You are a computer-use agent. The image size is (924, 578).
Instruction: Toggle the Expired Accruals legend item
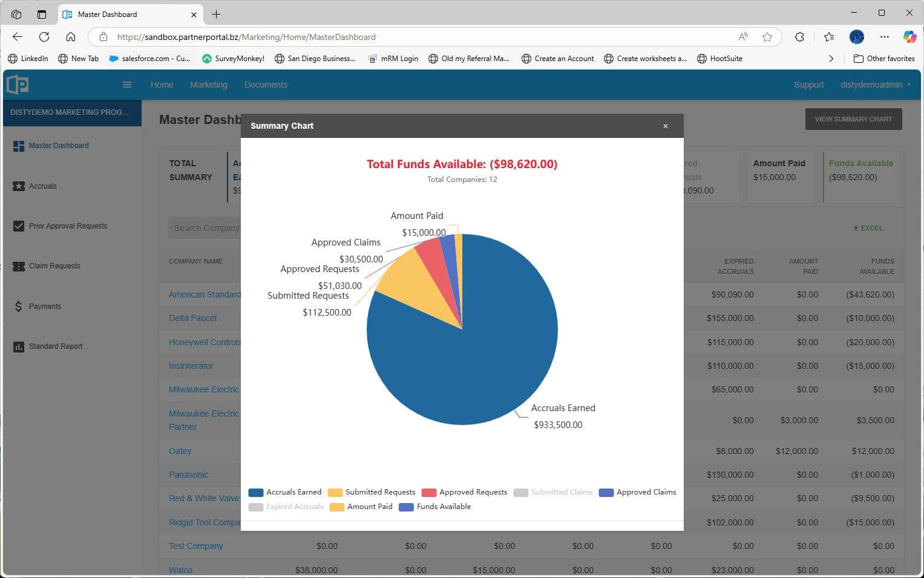(285, 506)
